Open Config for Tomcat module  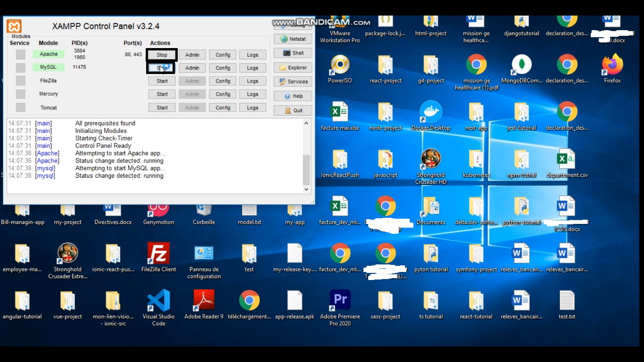point(223,107)
